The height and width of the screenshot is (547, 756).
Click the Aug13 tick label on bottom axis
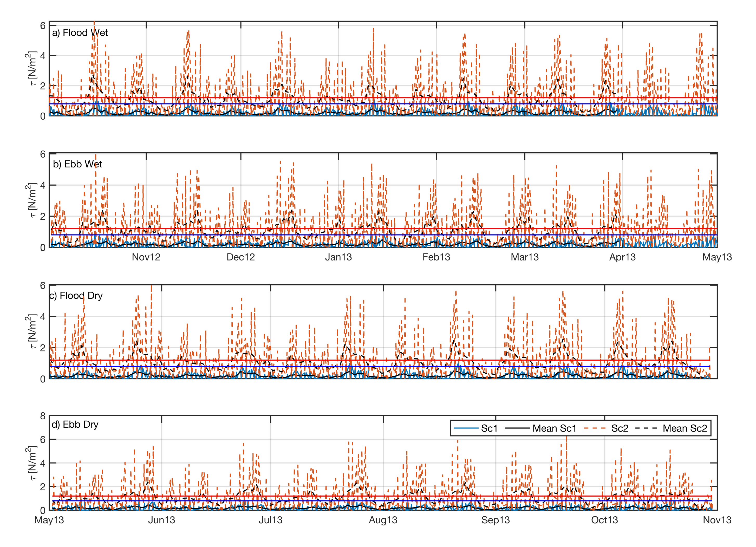coord(383,520)
